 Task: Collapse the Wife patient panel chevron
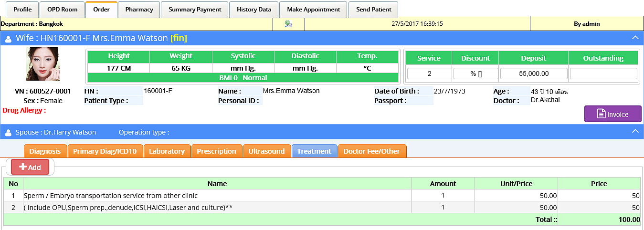point(634,38)
